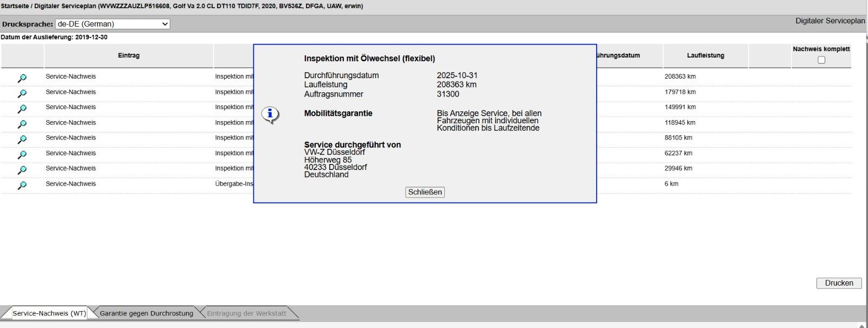Open the Drucksprache language dropdown
Screen dimensions: 868x328
[113, 24]
